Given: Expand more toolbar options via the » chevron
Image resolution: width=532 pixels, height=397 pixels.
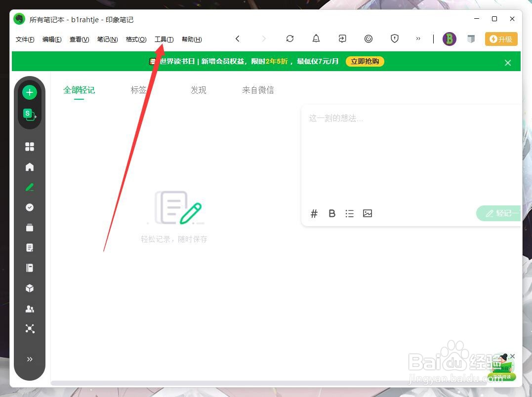Looking at the screenshot, I should 418,39.
